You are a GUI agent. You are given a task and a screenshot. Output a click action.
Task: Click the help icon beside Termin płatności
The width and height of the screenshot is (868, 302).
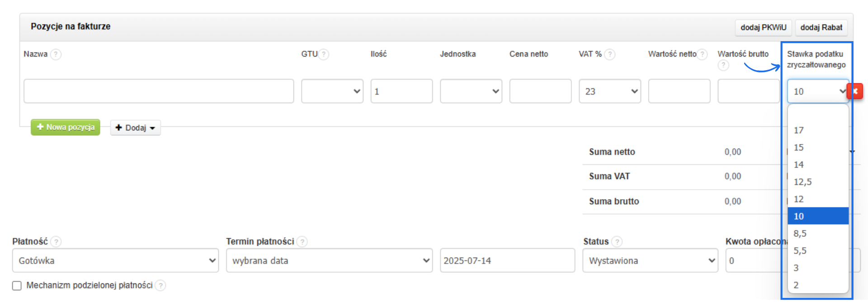click(302, 242)
